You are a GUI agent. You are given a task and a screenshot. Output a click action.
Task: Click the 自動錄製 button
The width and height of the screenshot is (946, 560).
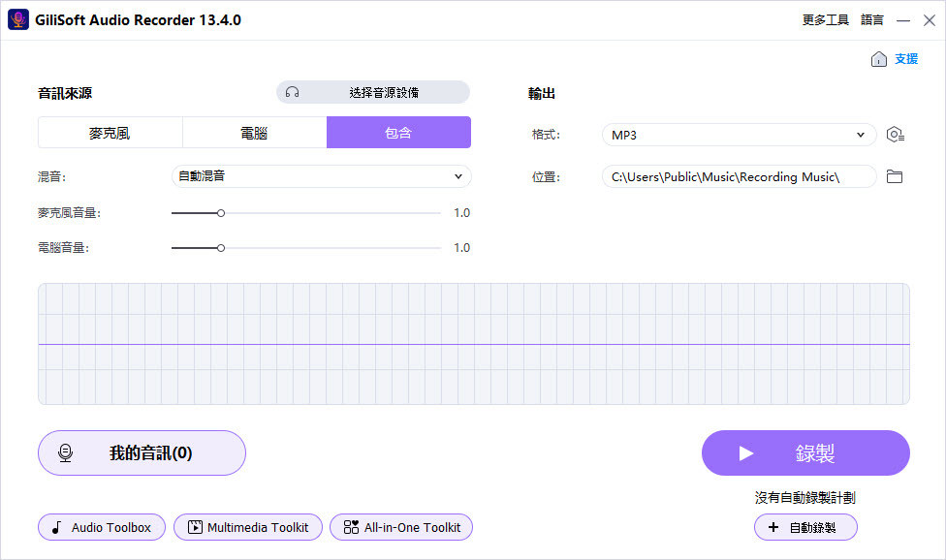point(805,527)
